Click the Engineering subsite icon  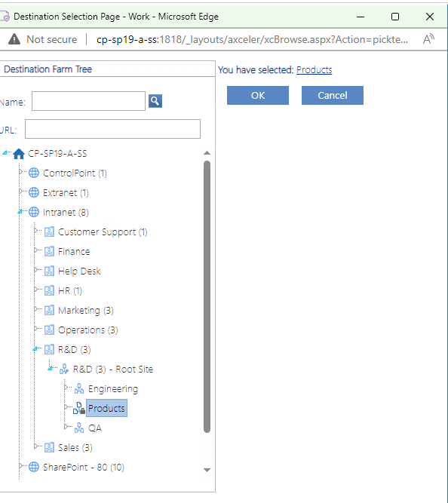click(79, 388)
